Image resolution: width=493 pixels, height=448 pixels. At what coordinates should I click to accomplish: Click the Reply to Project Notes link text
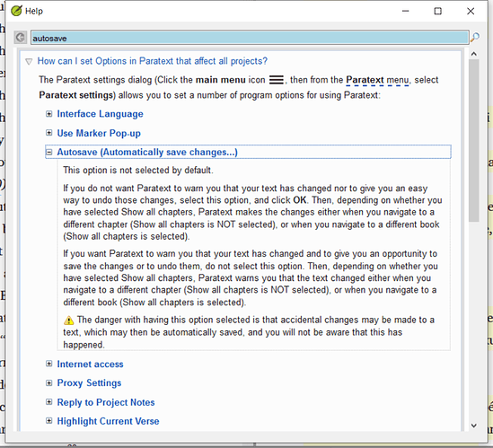pos(106,402)
